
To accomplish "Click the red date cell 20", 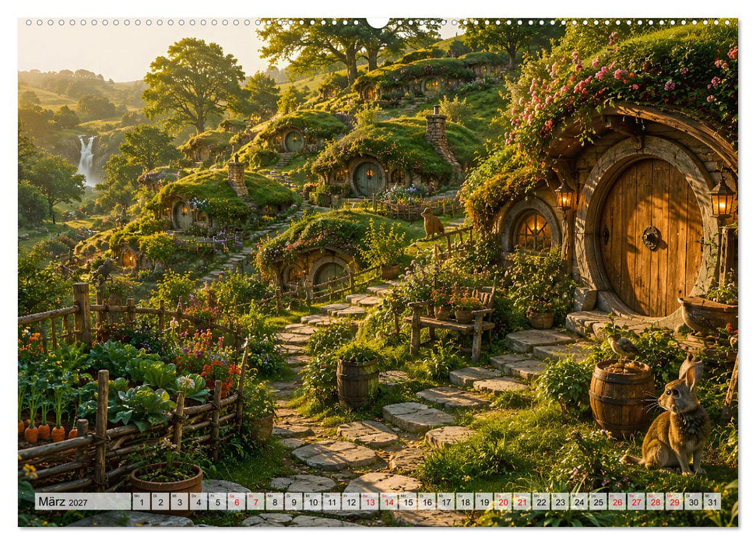I will (503, 501).
